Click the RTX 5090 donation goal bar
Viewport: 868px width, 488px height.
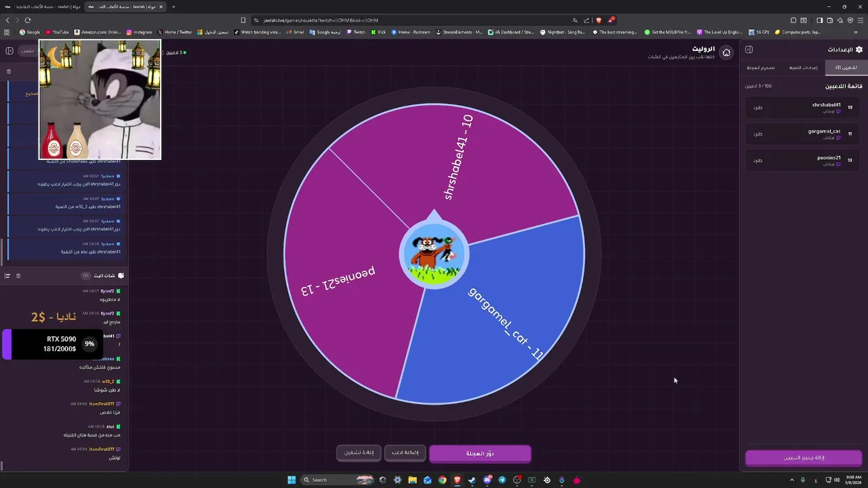(54, 344)
